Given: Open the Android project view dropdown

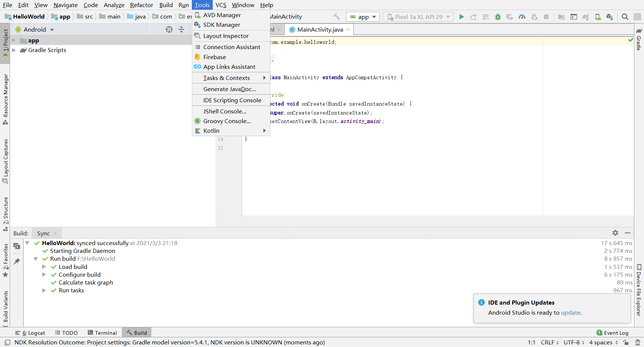Looking at the screenshot, I should coord(35,29).
